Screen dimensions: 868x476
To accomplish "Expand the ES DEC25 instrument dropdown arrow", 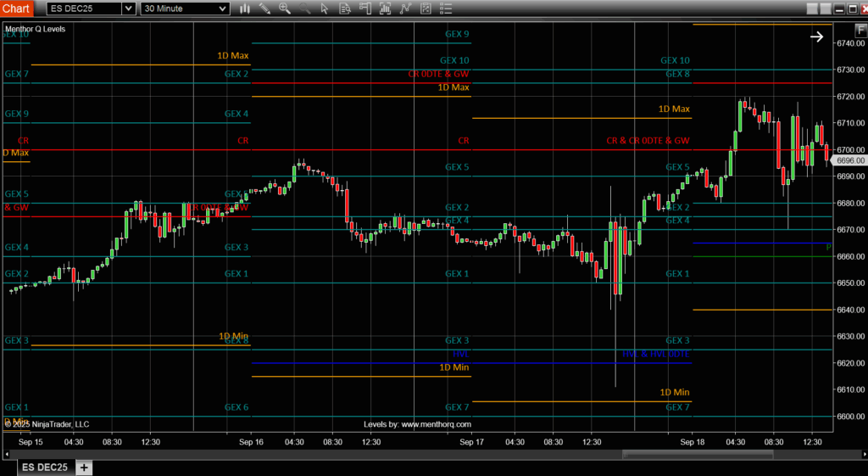I will [129, 8].
